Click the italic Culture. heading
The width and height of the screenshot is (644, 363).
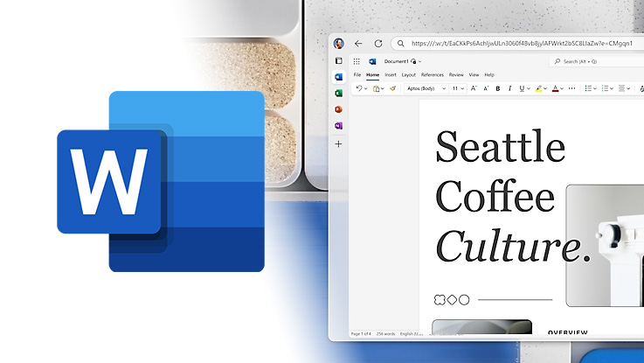coord(514,246)
